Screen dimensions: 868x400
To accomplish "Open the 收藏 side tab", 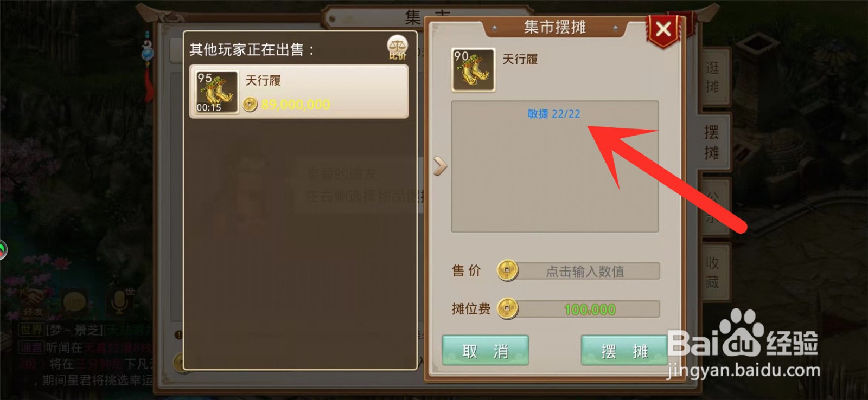I will (x=713, y=273).
